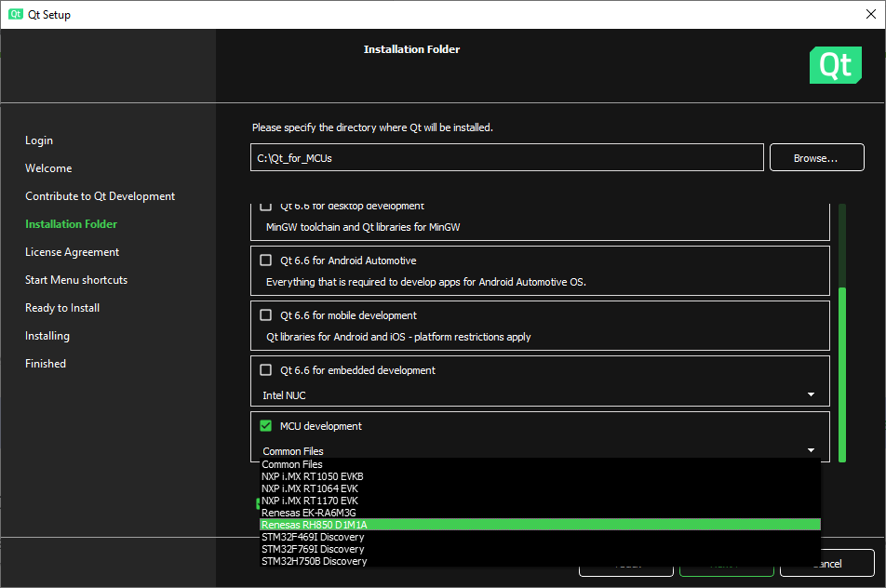Go to the Welcome step in sidebar

(x=48, y=167)
